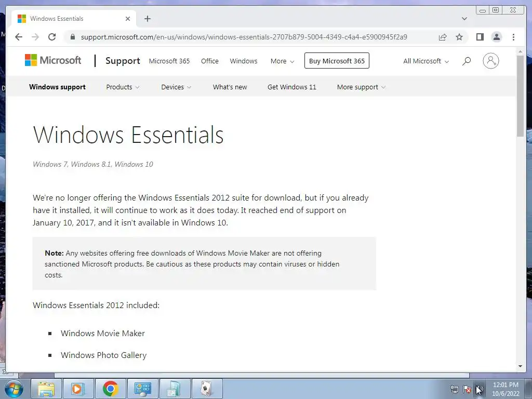
Task: Open Chrome's three-dot menu
Action: (513, 37)
